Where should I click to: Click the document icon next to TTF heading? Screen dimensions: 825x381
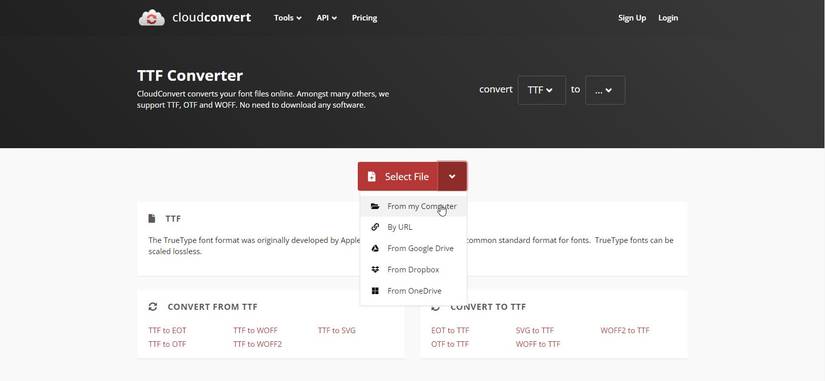pos(152,218)
